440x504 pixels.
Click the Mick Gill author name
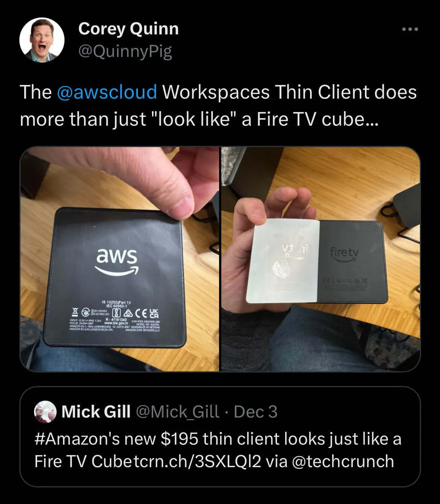96,412
